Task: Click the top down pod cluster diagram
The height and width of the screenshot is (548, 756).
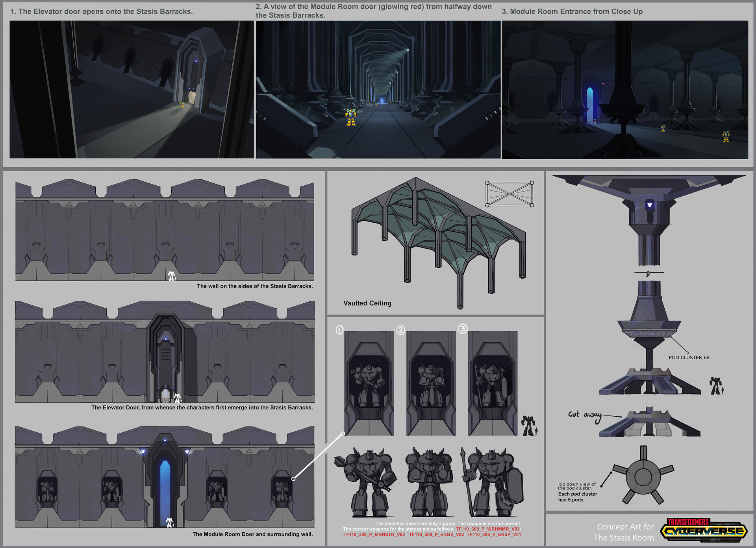Action: coord(643,476)
